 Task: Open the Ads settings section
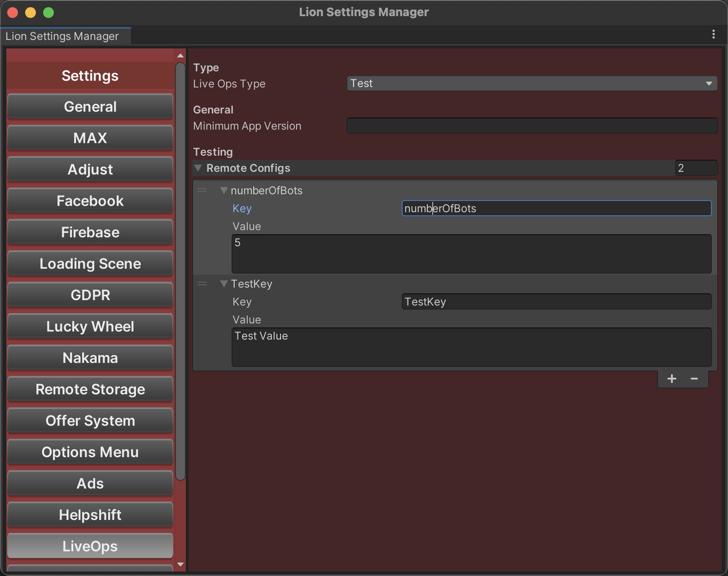click(90, 484)
